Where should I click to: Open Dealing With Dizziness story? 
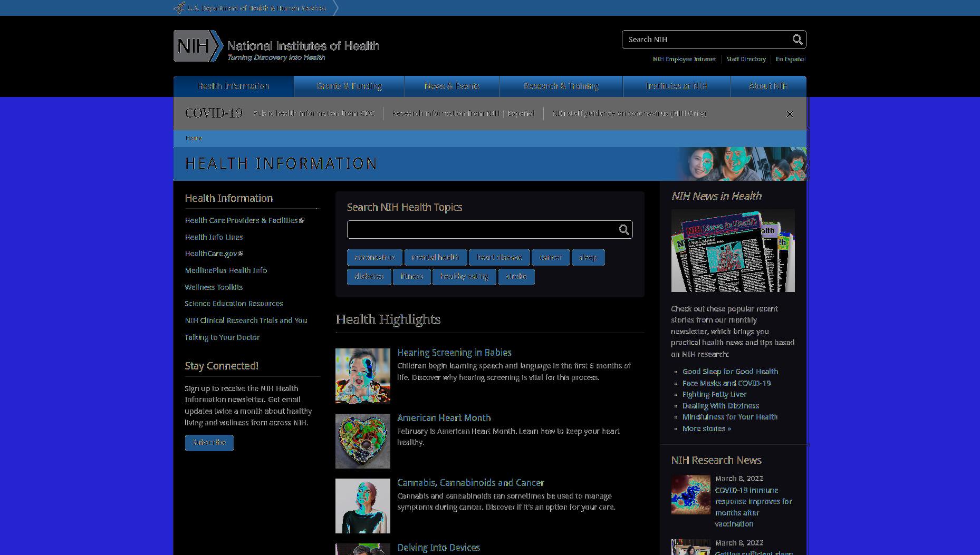pyautogui.click(x=720, y=406)
